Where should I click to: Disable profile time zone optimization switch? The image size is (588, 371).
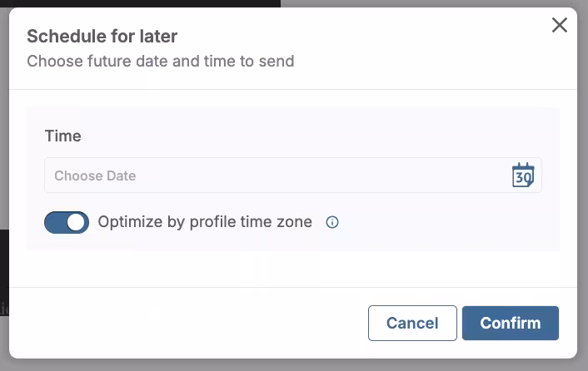tap(67, 222)
